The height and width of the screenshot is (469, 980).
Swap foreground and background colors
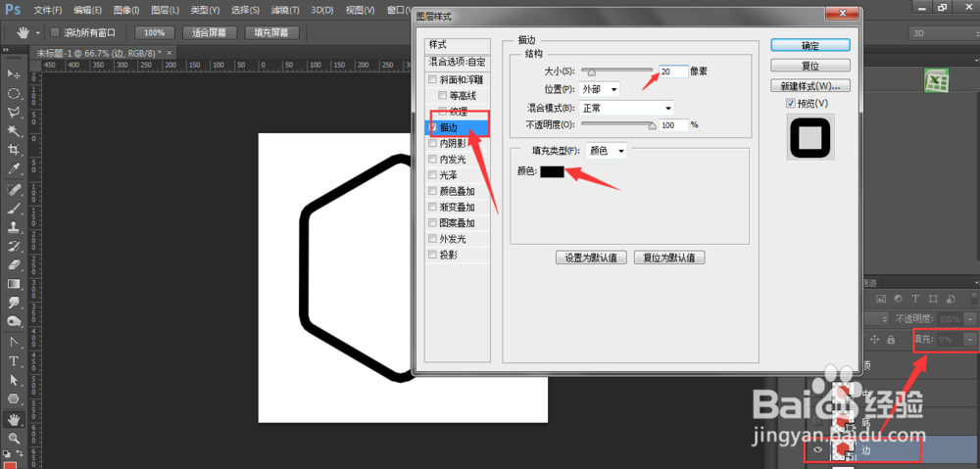click(20, 452)
